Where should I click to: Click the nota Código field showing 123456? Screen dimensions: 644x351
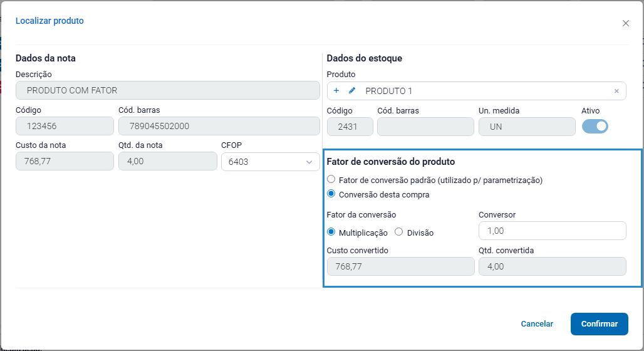[x=65, y=126]
